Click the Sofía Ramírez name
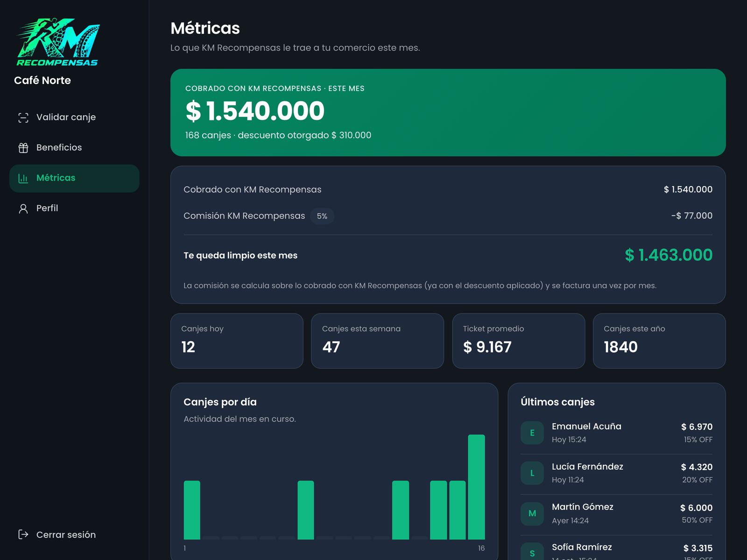 coord(582,547)
